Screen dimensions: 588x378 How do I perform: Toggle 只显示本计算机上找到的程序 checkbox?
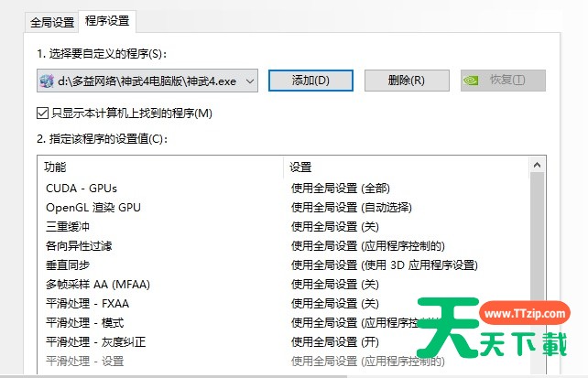(42, 113)
